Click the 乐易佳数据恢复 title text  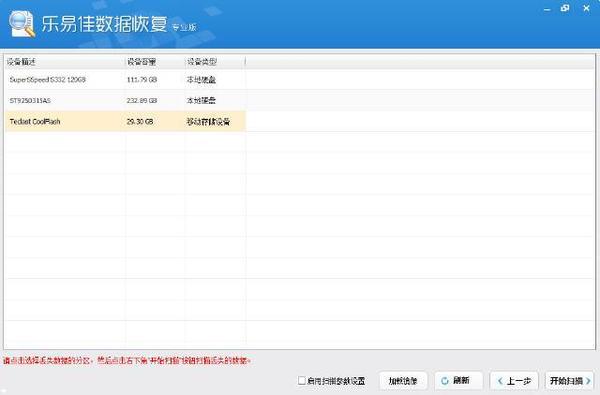click(104, 24)
